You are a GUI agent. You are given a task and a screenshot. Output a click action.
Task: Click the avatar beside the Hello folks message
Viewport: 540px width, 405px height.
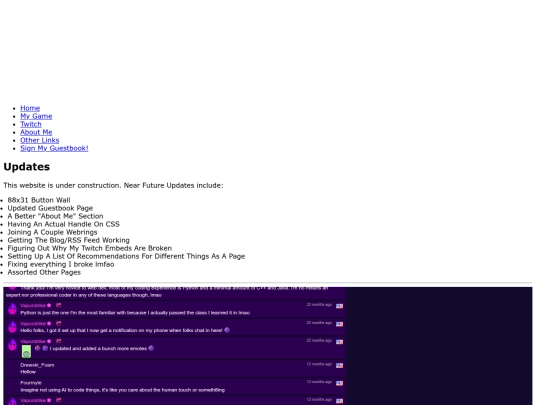(x=12, y=327)
